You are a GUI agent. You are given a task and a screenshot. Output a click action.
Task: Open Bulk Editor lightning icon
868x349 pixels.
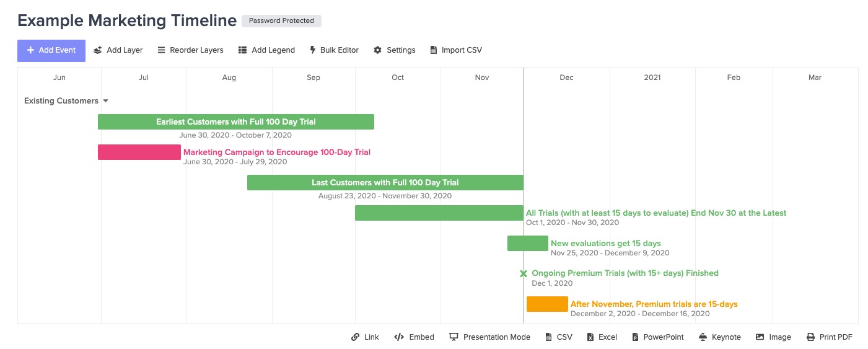pyautogui.click(x=313, y=50)
